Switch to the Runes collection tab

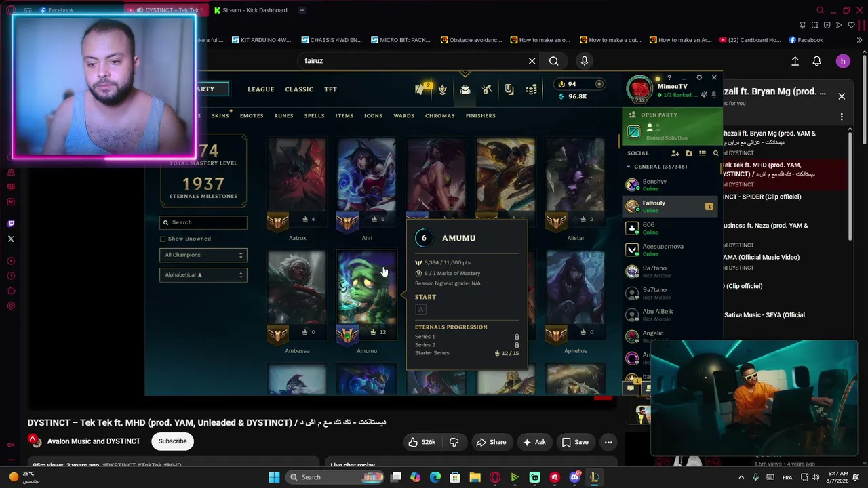click(x=284, y=115)
